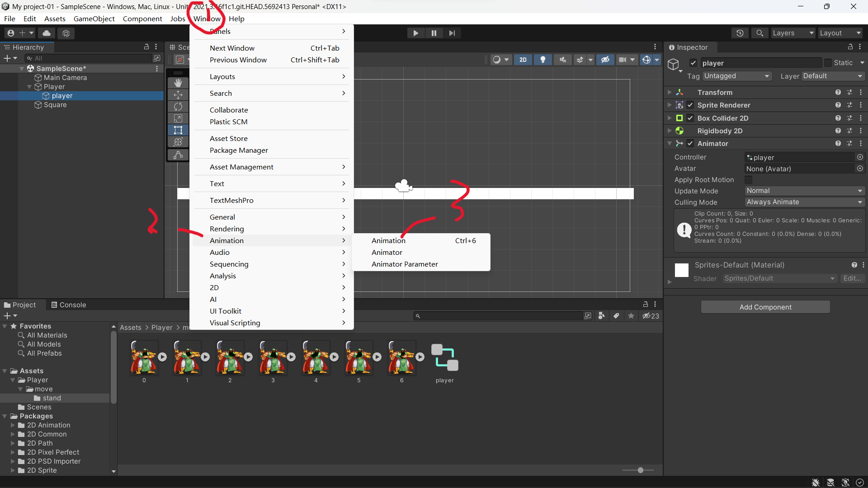This screenshot has height=488, width=868.
Task: Click the Play button
Action: (x=415, y=33)
